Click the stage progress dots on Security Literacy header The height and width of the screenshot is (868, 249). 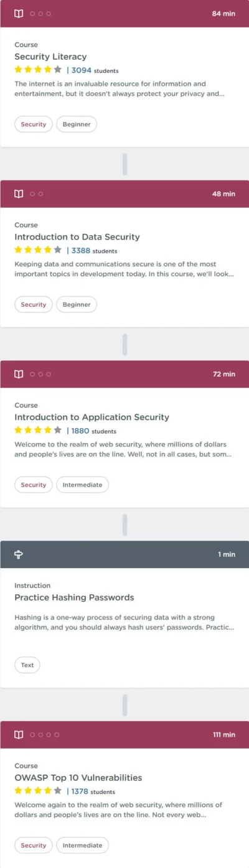[40, 14]
